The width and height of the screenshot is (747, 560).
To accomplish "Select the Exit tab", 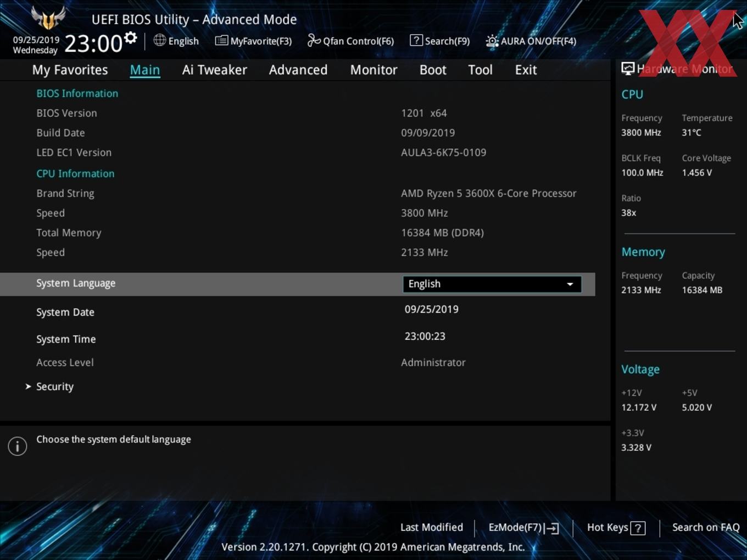I will pyautogui.click(x=526, y=70).
